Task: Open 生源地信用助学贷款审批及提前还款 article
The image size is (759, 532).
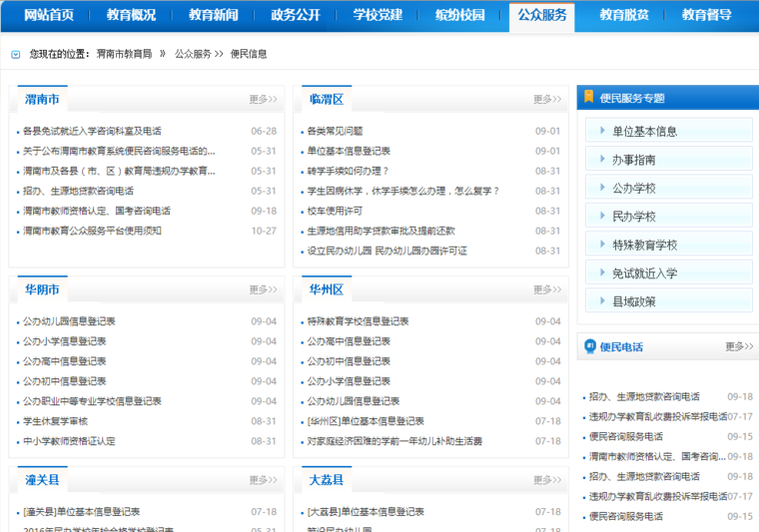Action: pyautogui.click(x=380, y=231)
